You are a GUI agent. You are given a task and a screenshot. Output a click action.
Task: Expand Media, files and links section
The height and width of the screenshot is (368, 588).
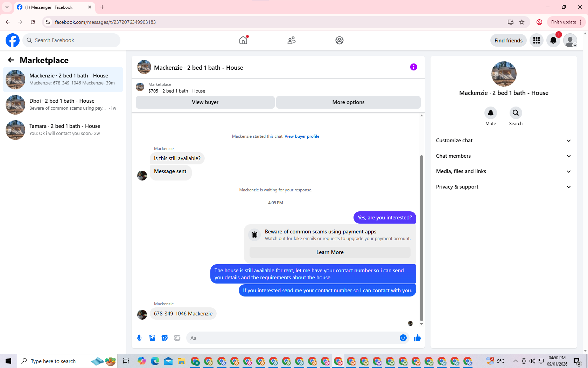[504, 171]
